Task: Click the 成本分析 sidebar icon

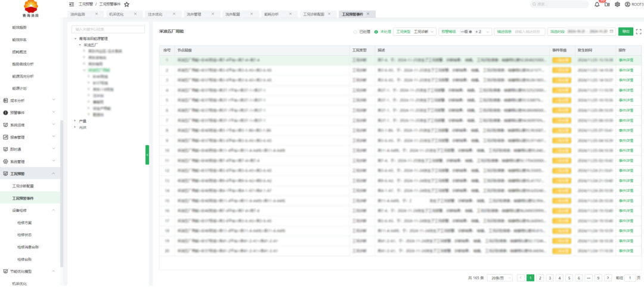Action: click(5, 100)
